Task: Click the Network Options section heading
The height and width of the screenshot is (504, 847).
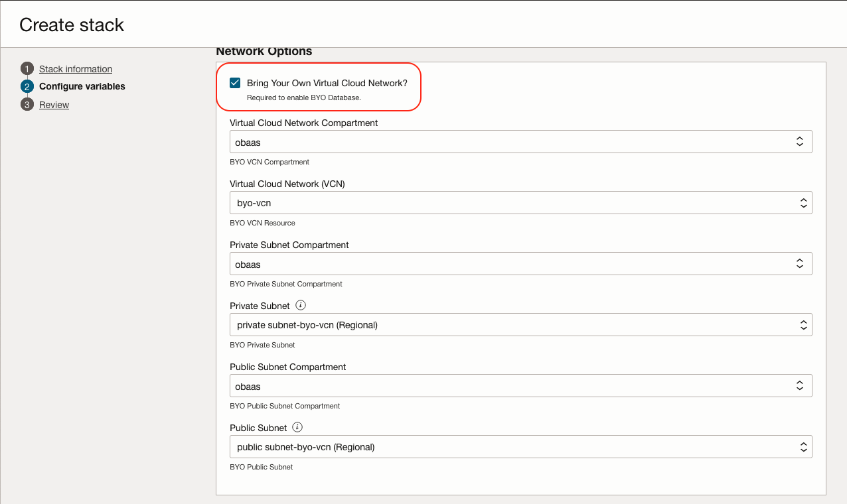Action: pyautogui.click(x=264, y=52)
